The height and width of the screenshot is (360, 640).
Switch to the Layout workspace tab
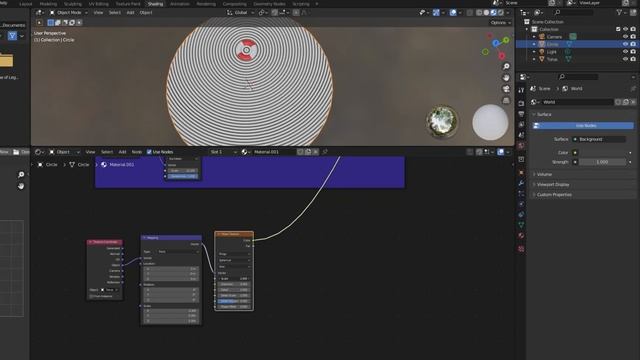pyautogui.click(x=26, y=4)
